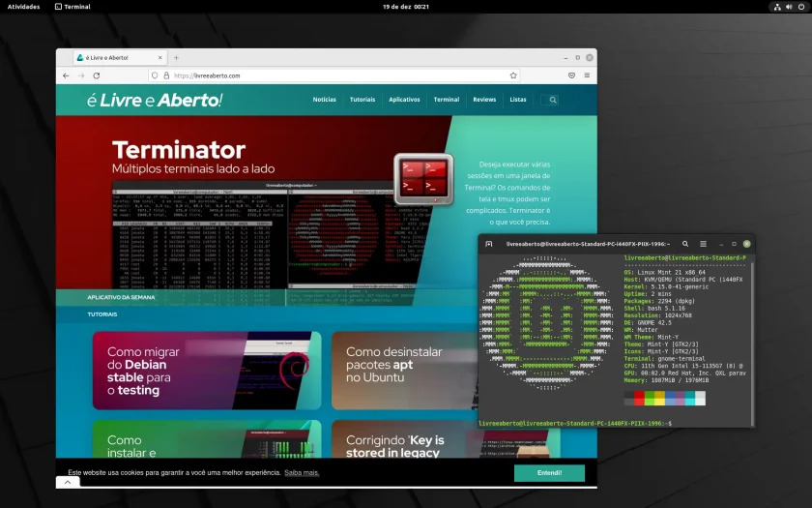The image size is (812, 508).
Task: Maximize the Firefox window
Action: tap(577, 57)
